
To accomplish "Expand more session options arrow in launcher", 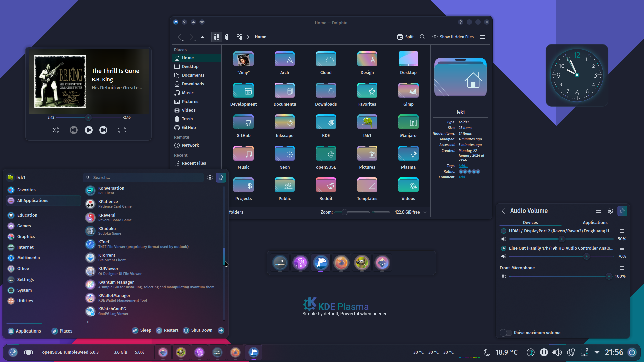I will (x=221, y=330).
